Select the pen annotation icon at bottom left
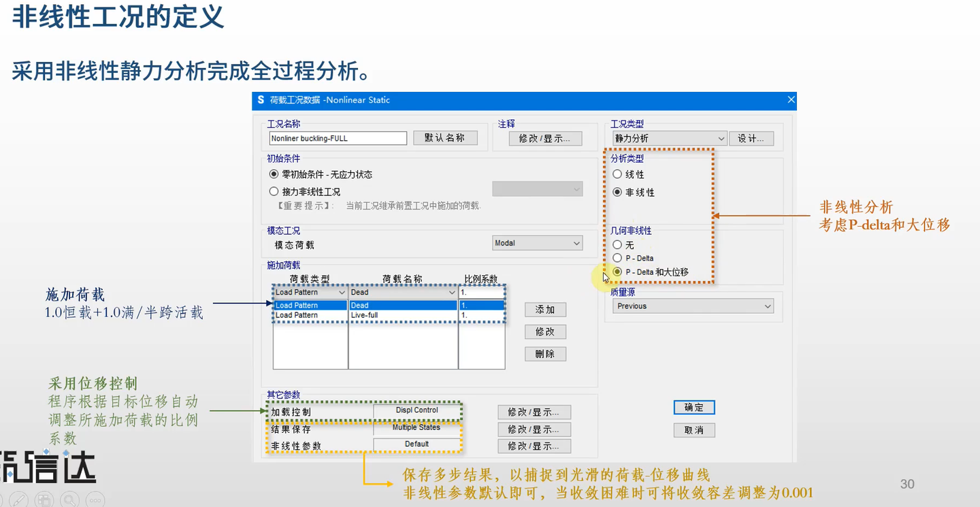The width and height of the screenshot is (980, 507). 19,499
